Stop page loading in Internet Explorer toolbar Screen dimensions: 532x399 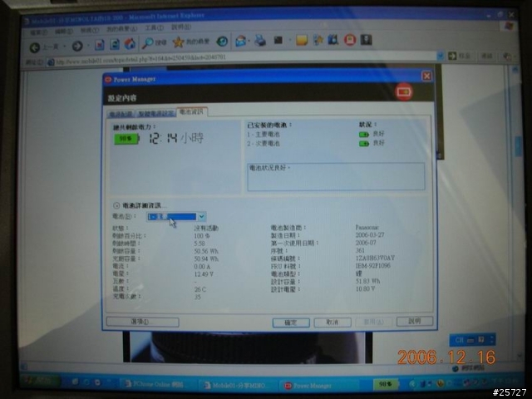click(100, 45)
